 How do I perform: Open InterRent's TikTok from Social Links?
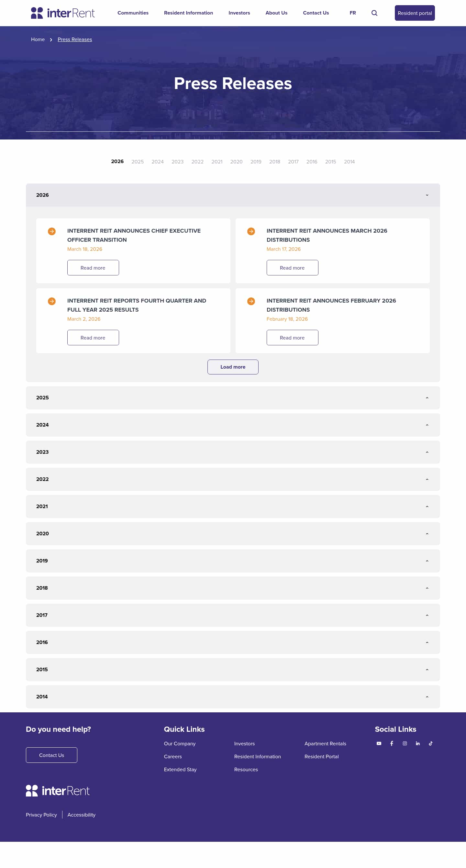click(431, 743)
